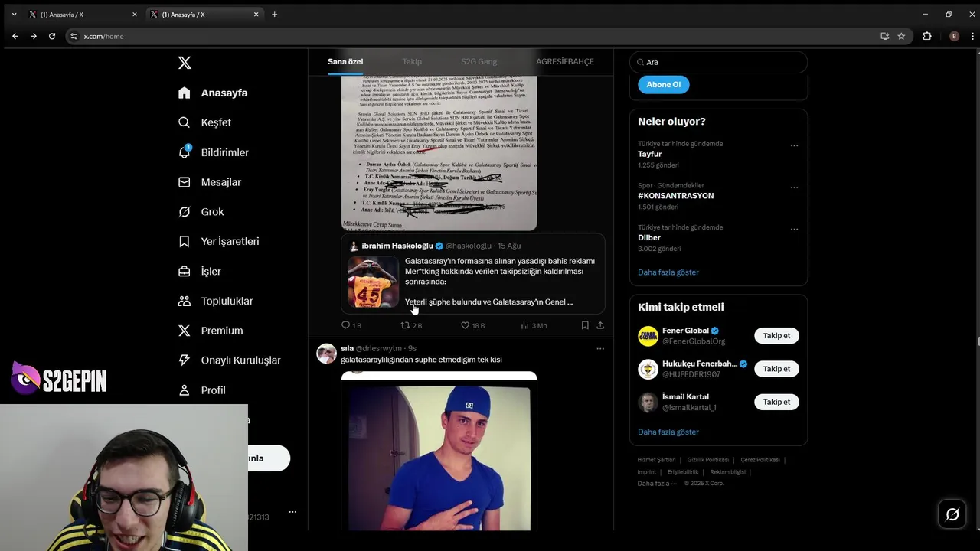The width and height of the screenshot is (980, 551).
Task: Open Yer İşaretleri bookmarks
Action: [218, 241]
